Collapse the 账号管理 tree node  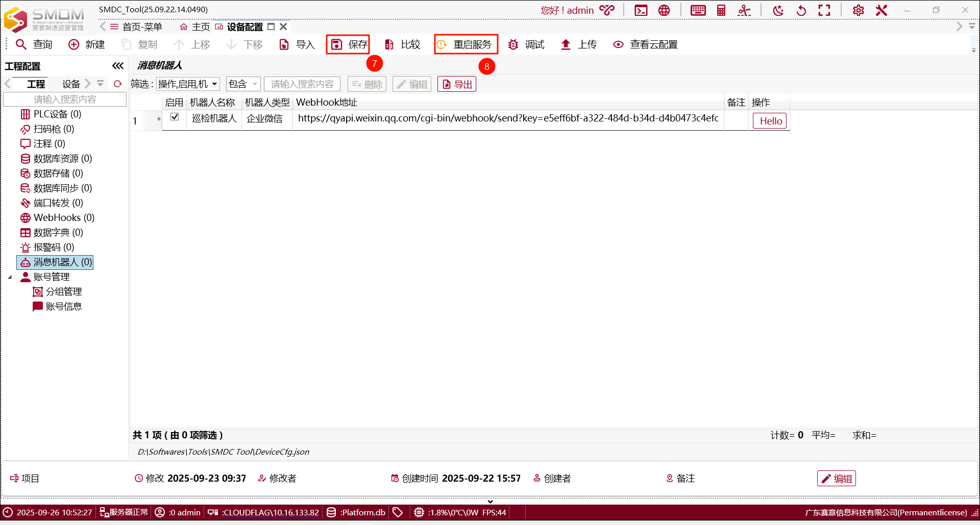click(x=10, y=277)
